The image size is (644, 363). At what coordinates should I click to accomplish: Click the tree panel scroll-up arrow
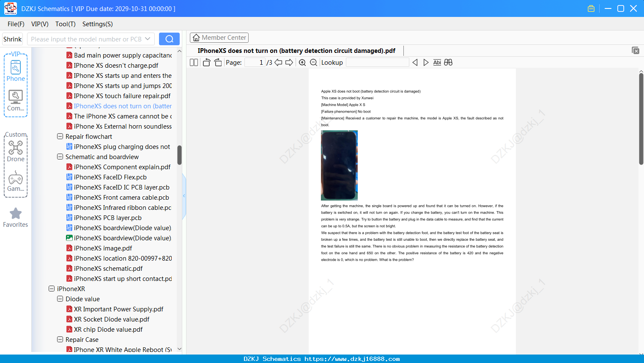pos(179,51)
